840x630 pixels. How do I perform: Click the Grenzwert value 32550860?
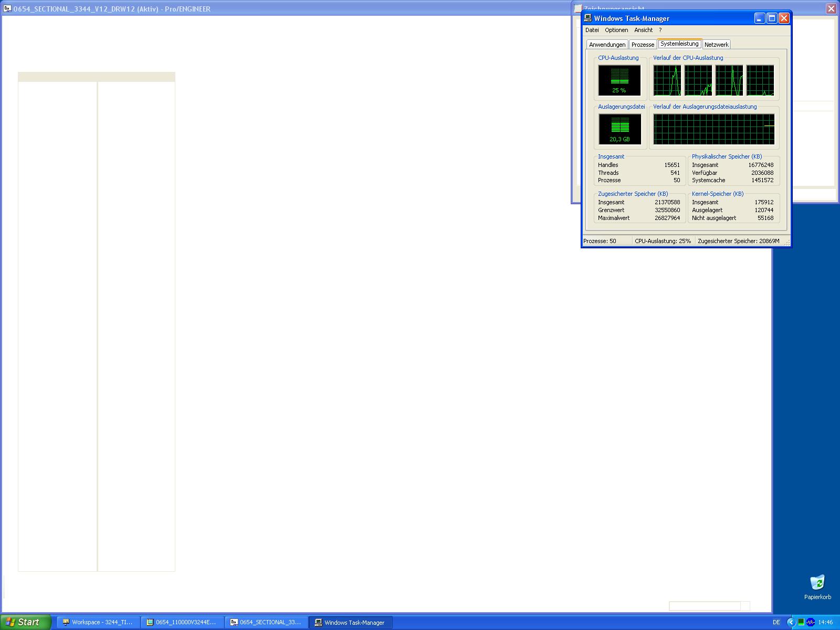point(667,210)
